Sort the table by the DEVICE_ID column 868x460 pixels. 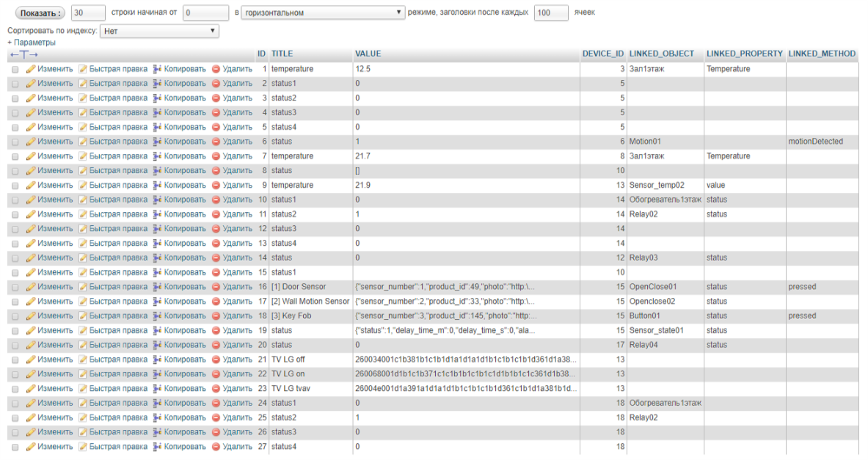coord(602,54)
